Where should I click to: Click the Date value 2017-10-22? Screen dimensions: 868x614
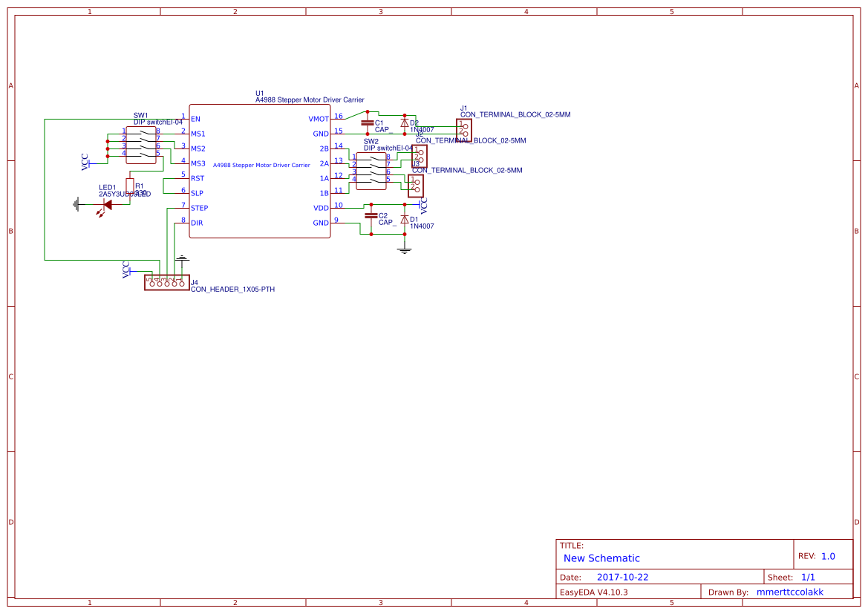(x=624, y=576)
